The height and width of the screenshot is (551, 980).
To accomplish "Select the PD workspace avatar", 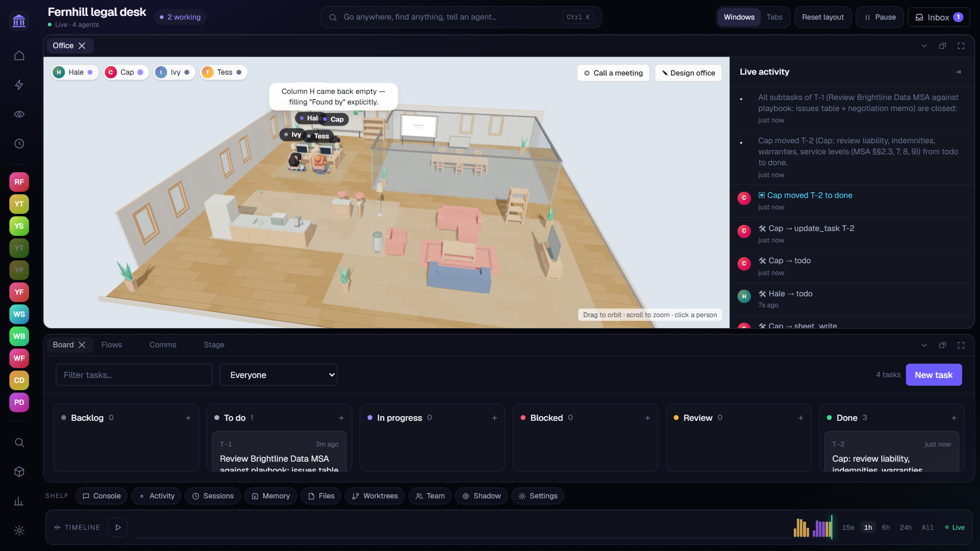I will click(19, 402).
